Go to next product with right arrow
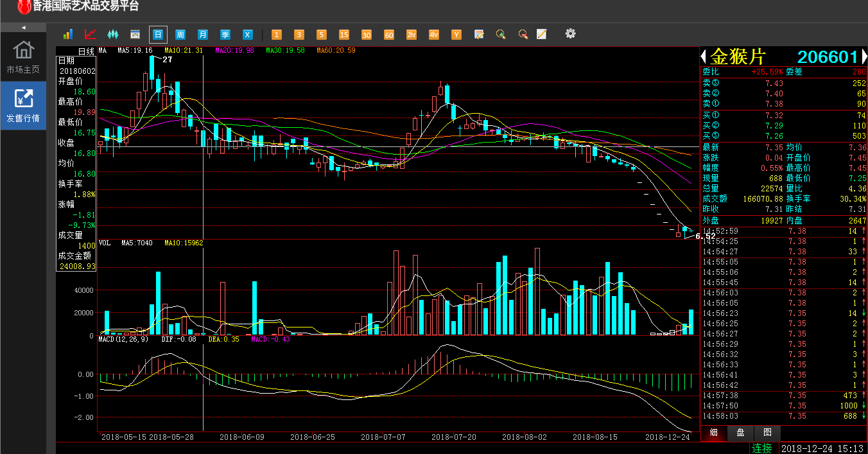868x454 pixels. tap(864, 57)
